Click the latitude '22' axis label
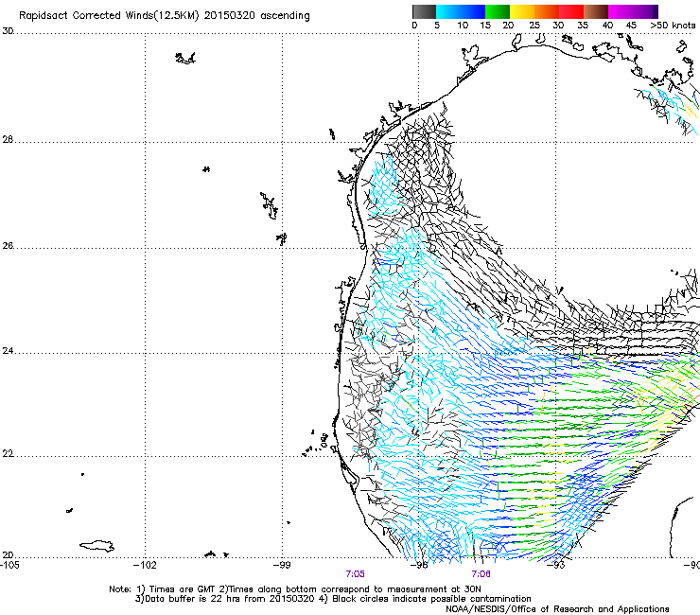 pyautogui.click(x=8, y=454)
